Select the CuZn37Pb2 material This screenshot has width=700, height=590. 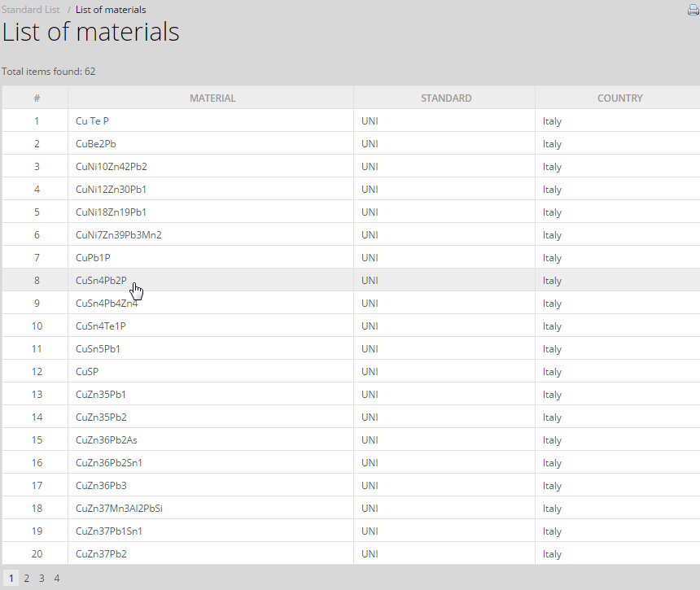(101, 554)
